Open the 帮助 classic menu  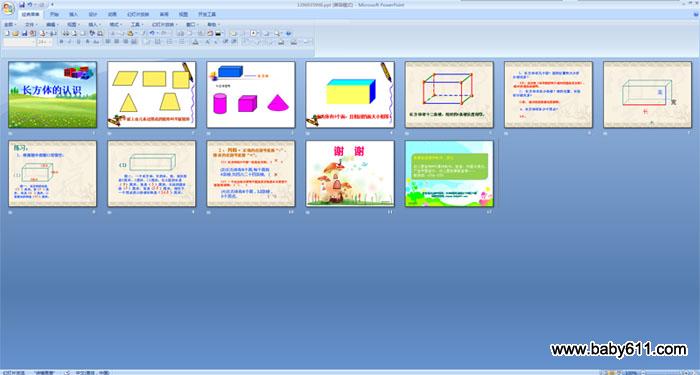point(213,25)
